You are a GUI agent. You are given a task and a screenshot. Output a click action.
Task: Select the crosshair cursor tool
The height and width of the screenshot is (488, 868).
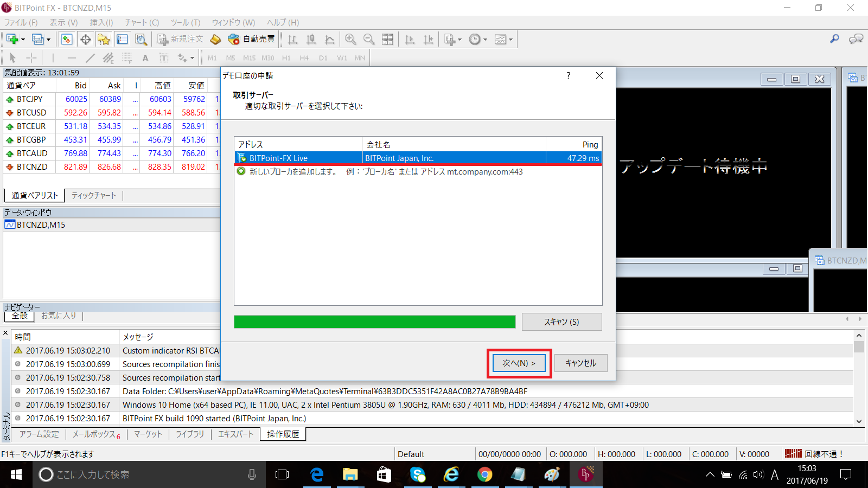tap(31, 58)
